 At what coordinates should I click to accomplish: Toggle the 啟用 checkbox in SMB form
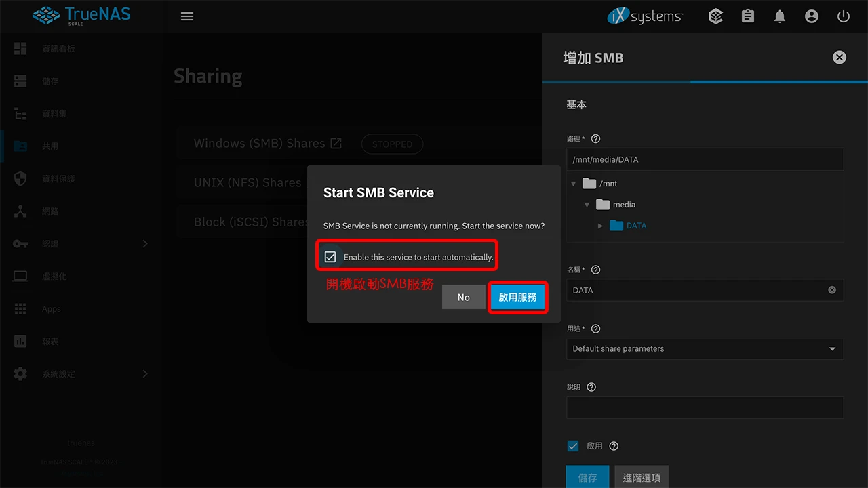pyautogui.click(x=573, y=446)
